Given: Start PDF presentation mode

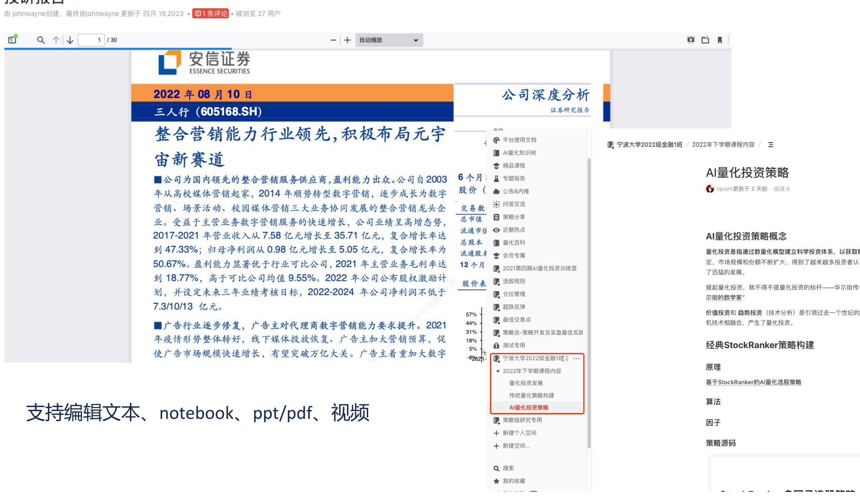Looking at the screenshot, I should (691, 40).
